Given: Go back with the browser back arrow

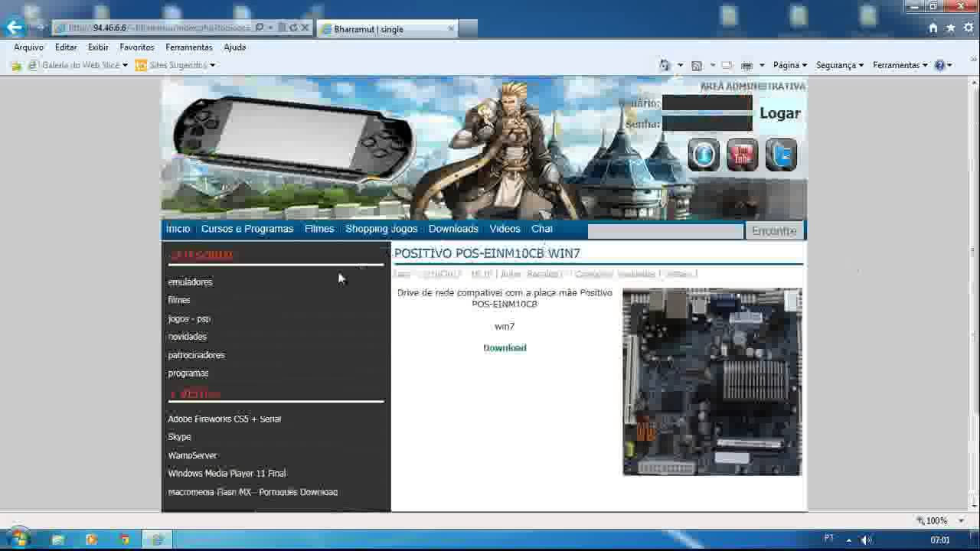Looking at the screenshot, I should pos(14,28).
